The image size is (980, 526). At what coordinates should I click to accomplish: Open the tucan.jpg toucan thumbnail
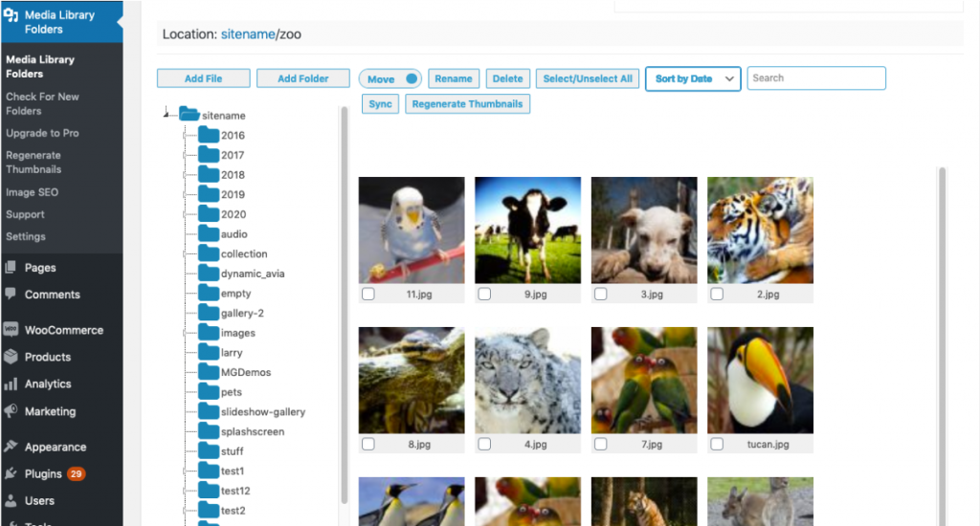(760, 380)
